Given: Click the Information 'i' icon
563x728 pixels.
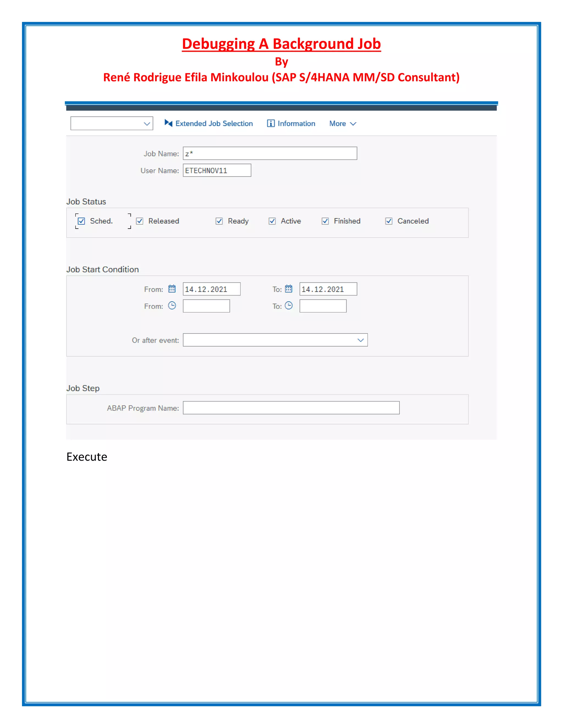Looking at the screenshot, I should (x=271, y=123).
